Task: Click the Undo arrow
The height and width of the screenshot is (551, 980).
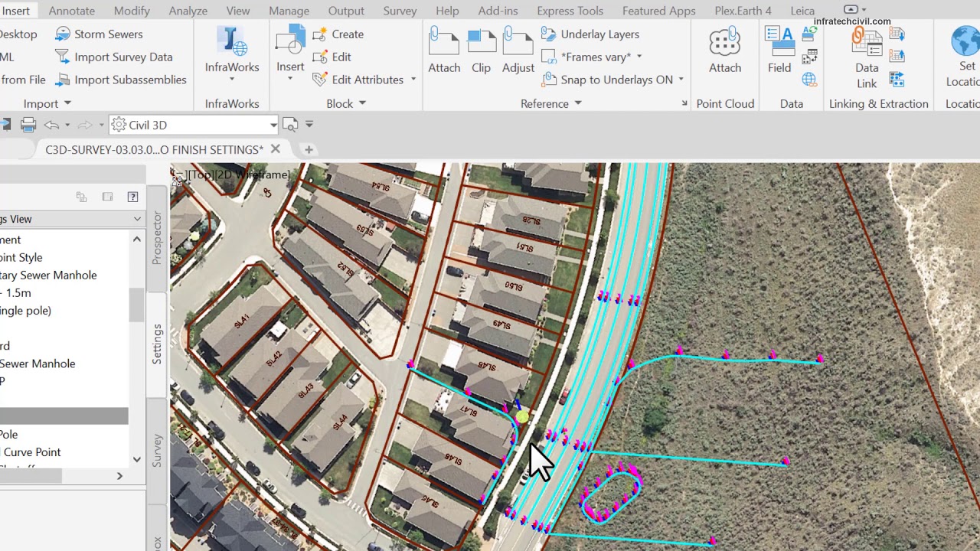Action: (51, 125)
